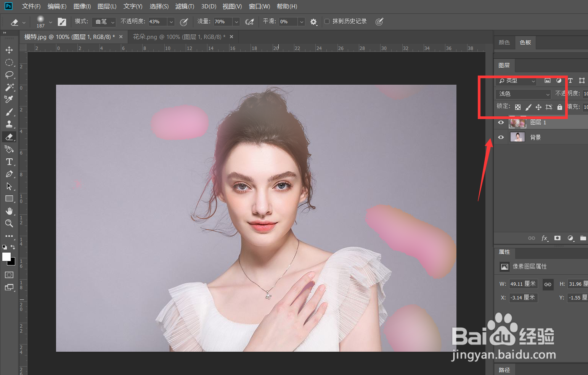Filter layers by type layers
588x375 pixels.
pos(570,80)
